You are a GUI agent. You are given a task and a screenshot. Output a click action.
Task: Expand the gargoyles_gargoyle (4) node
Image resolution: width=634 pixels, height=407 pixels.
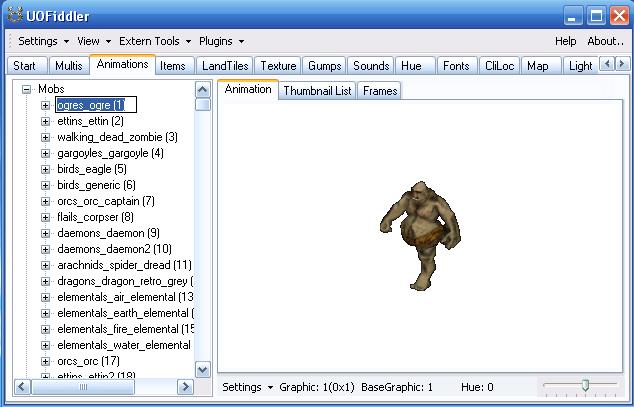pos(45,153)
